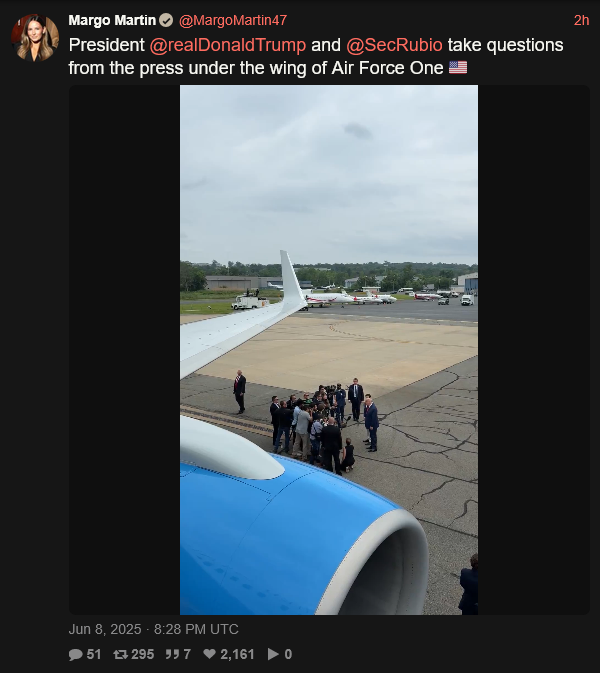Open the @realDonaldTrump mention

[x=227, y=45]
